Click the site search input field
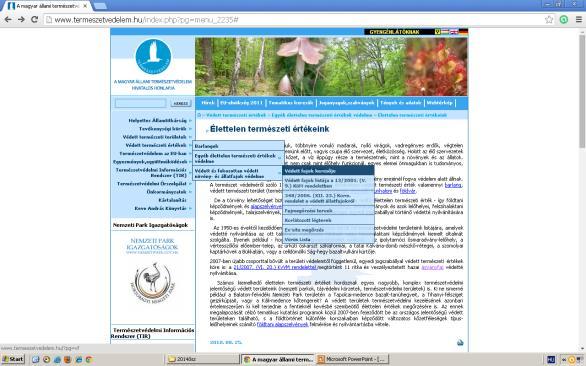 click(x=141, y=103)
